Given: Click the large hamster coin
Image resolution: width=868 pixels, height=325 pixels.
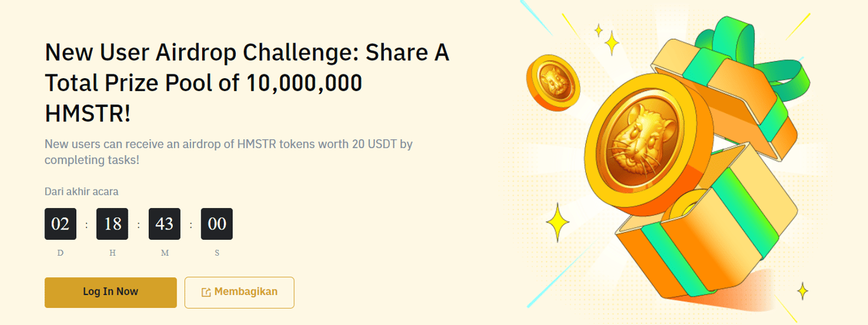Looking at the screenshot, I should tap(644, 144).
